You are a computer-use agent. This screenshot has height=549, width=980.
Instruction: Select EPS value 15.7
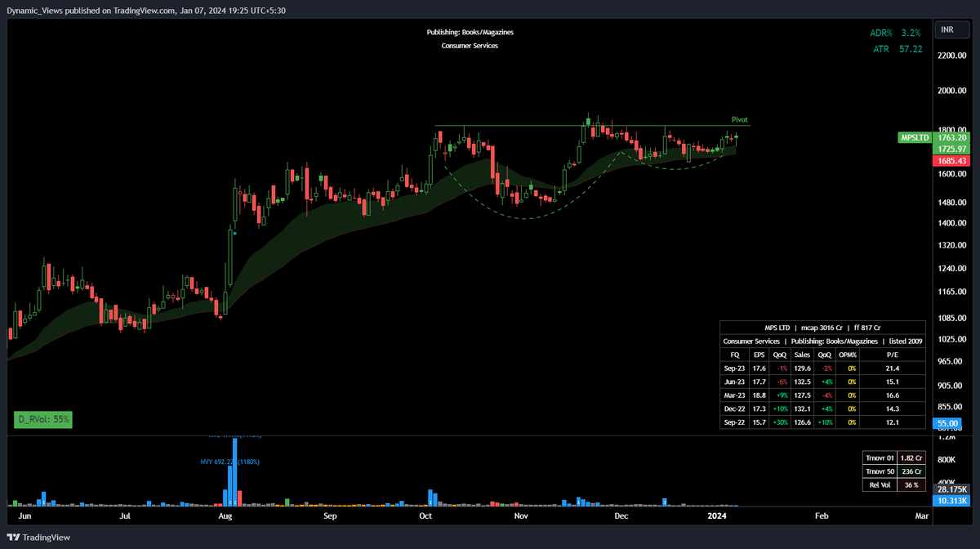point(758,422)
